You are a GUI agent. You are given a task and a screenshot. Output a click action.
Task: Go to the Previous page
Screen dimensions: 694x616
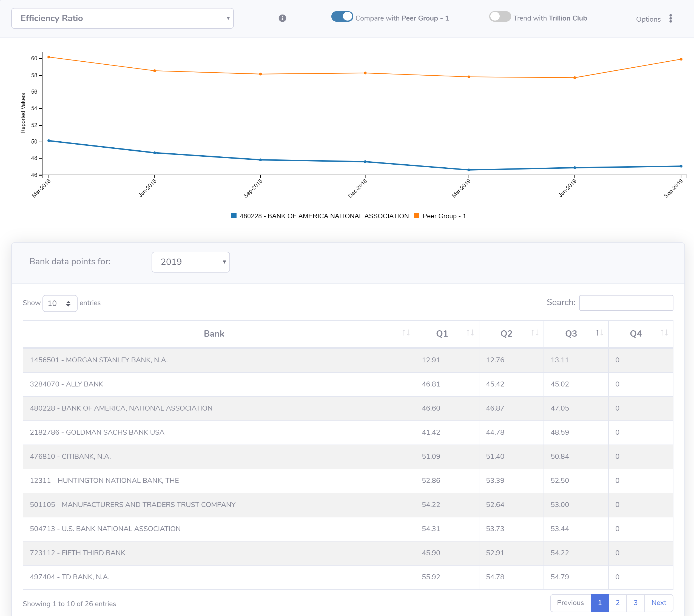click(570, 603)
